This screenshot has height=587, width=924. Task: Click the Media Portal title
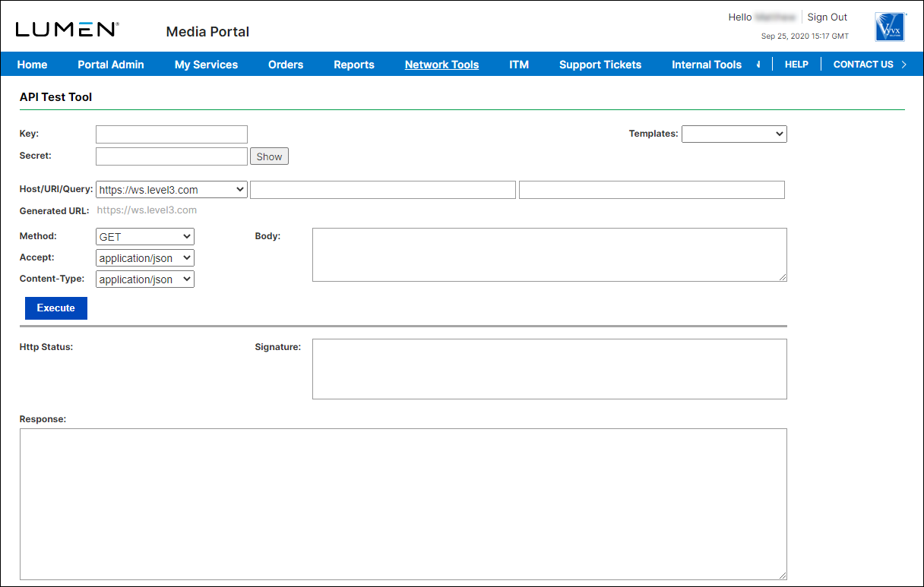click(207, 32)
